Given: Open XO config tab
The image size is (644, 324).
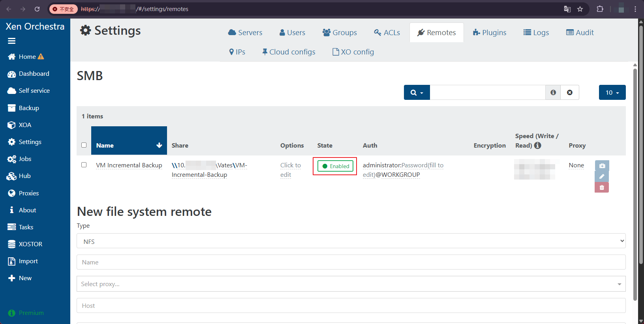Looking at the screenshot, I should 353,52.
